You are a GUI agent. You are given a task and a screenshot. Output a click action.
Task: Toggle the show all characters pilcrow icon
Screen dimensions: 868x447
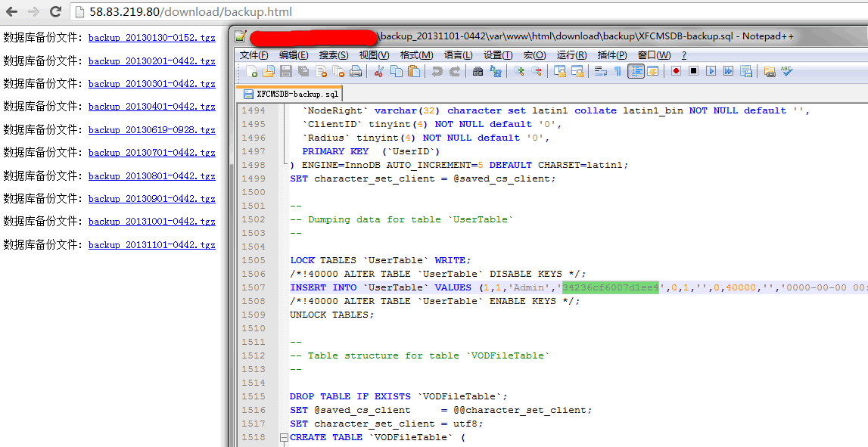[x=618, y=71]
